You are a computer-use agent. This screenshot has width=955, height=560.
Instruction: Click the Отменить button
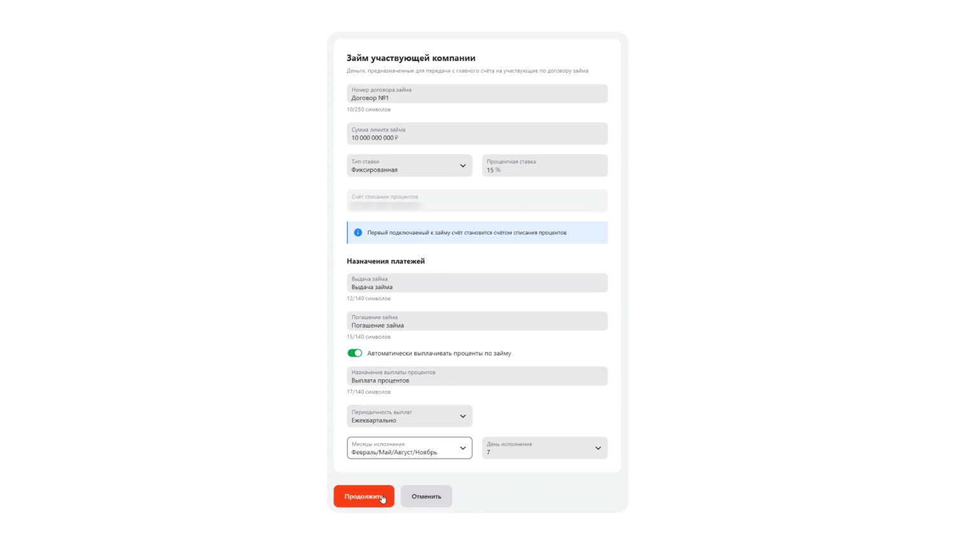pyautogui.click(x=426, y=496)
